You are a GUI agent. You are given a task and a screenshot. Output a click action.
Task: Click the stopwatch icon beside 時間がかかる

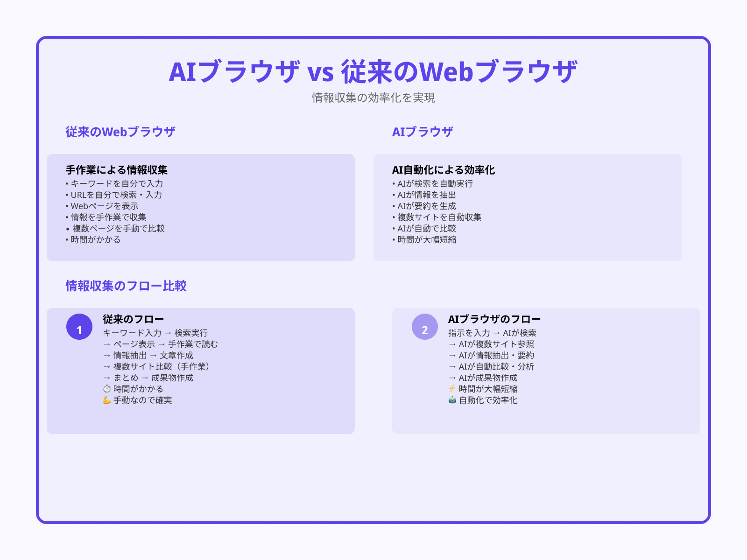point(107,389)
